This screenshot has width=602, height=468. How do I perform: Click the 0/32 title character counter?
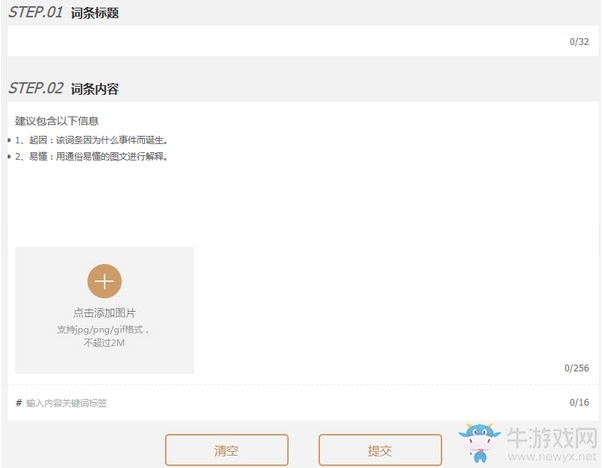[x=579, y=41]
